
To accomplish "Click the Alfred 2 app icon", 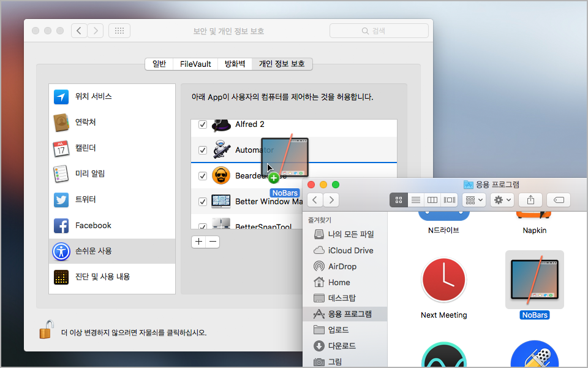I will coord(221,125).
